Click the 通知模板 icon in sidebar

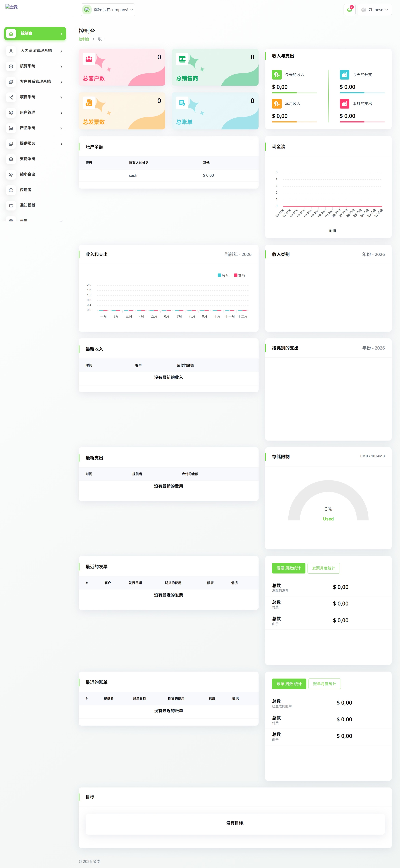tap(11, 206)
